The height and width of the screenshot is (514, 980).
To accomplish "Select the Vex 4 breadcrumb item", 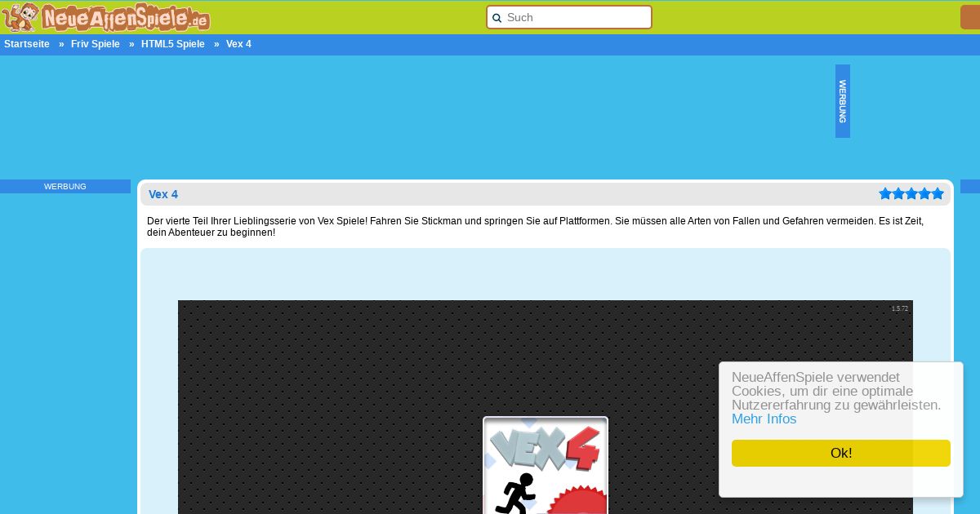I will coord(238,44).
